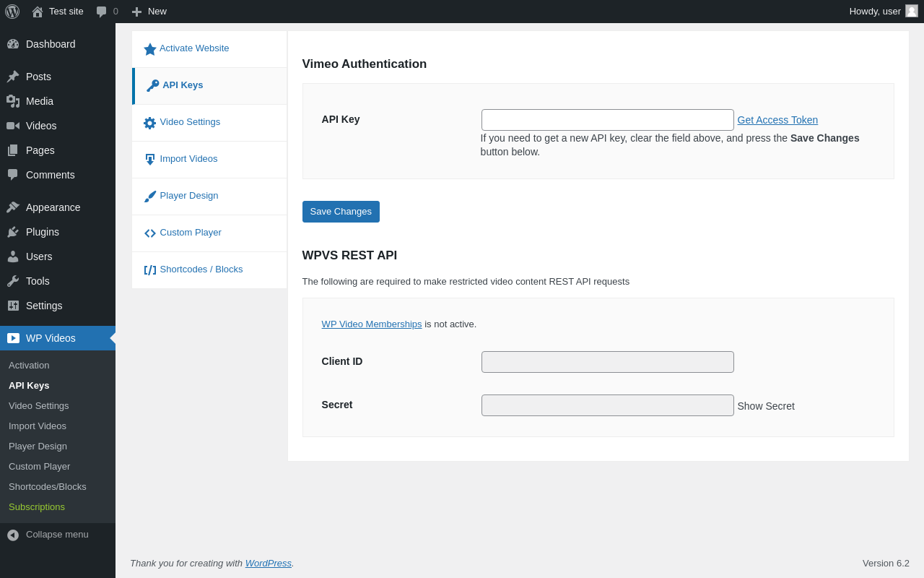The width and height of the screenshot is (924, 578).
Task: Click the Player Design brush icon
Action: click(150, 197)
